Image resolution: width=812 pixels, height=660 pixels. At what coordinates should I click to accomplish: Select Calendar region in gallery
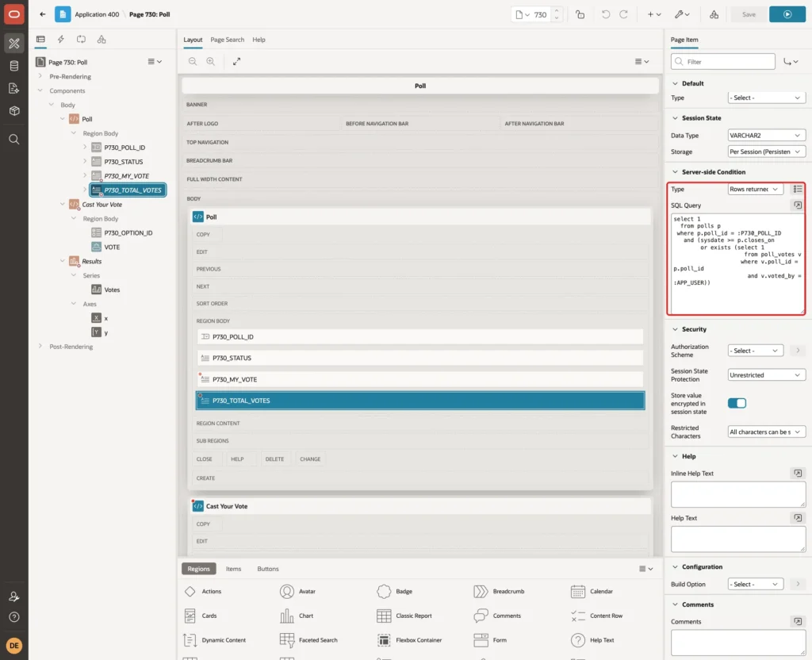592,591
